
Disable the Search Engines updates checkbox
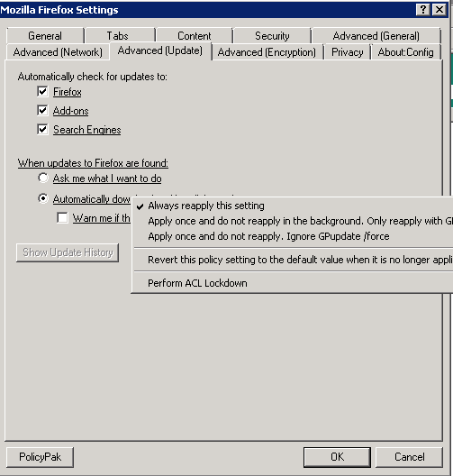[x=42, y=129]
